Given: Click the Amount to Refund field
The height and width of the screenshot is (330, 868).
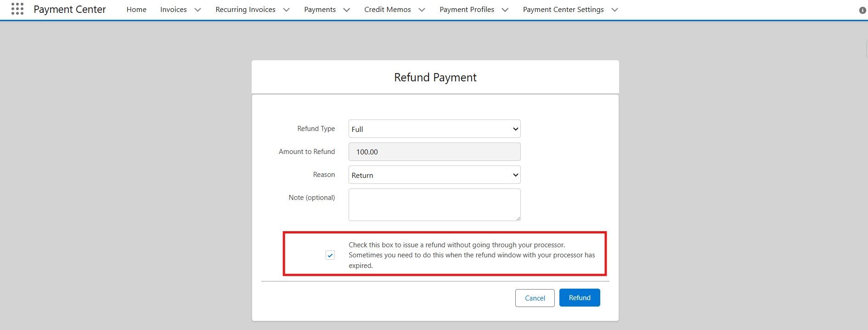Looking at the screenshot, I should click(x=434, y=152).
